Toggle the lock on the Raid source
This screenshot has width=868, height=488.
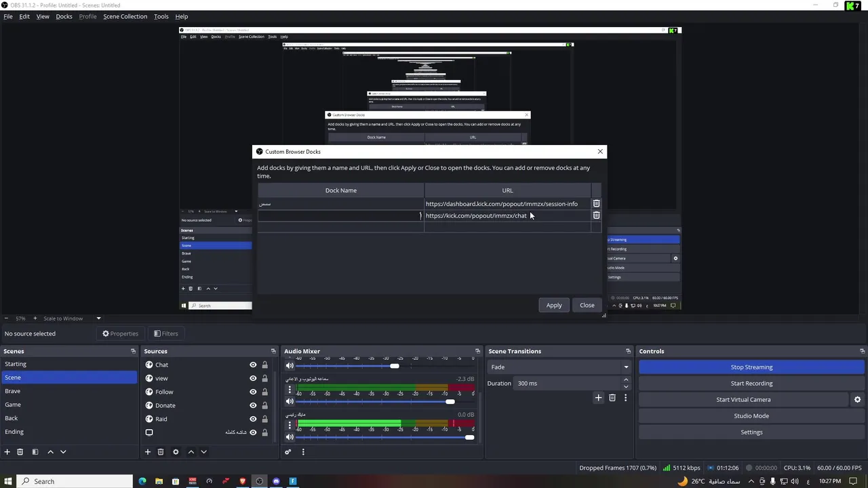point(265,419)
